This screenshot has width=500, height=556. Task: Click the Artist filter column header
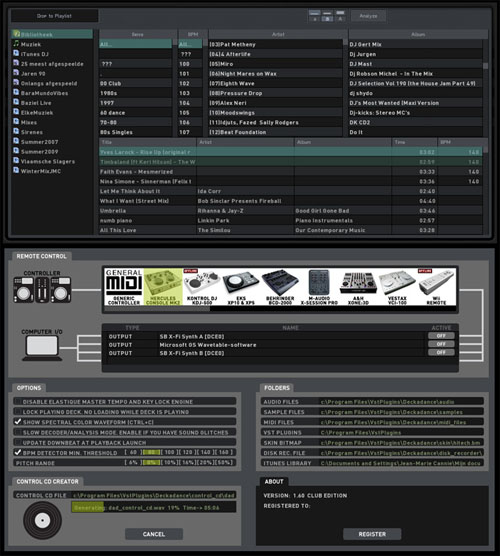(278, 34)
